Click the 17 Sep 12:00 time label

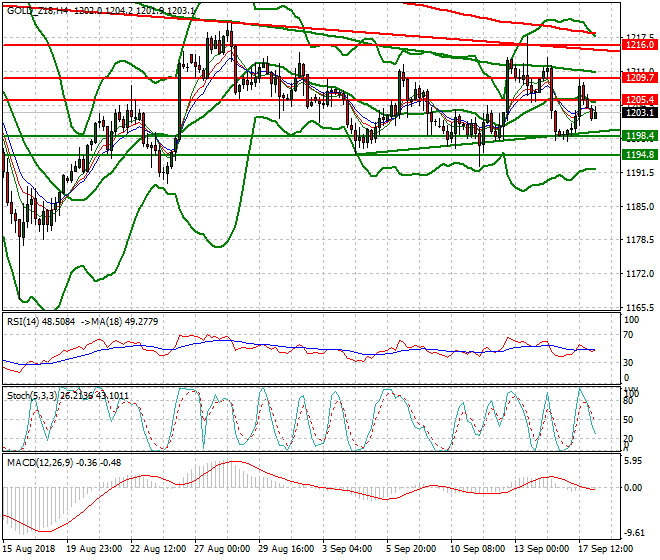coord(606,549)
